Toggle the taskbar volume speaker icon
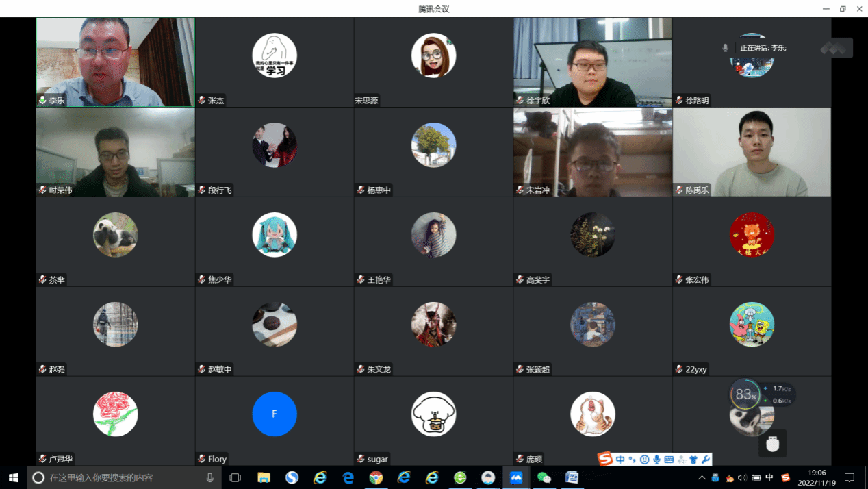Screen dimensions: 868x489 point(742,477)
